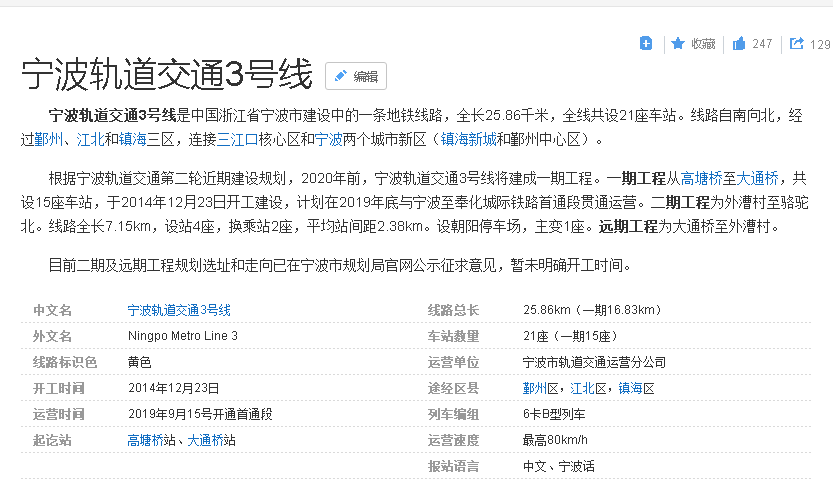Click bold text 一期工程 in paragraph

[x=636, y=178]
